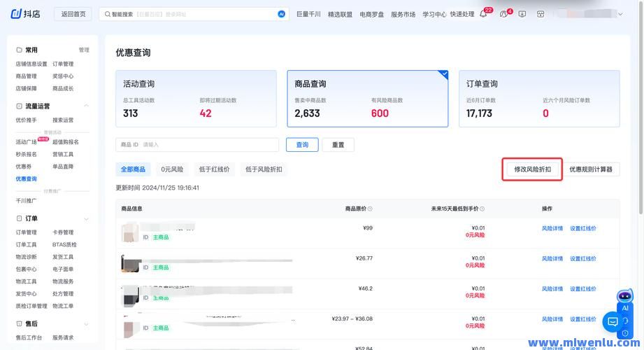Switch to the 0元风险 tab
This screenshot has width=644, height=350.
172,169
